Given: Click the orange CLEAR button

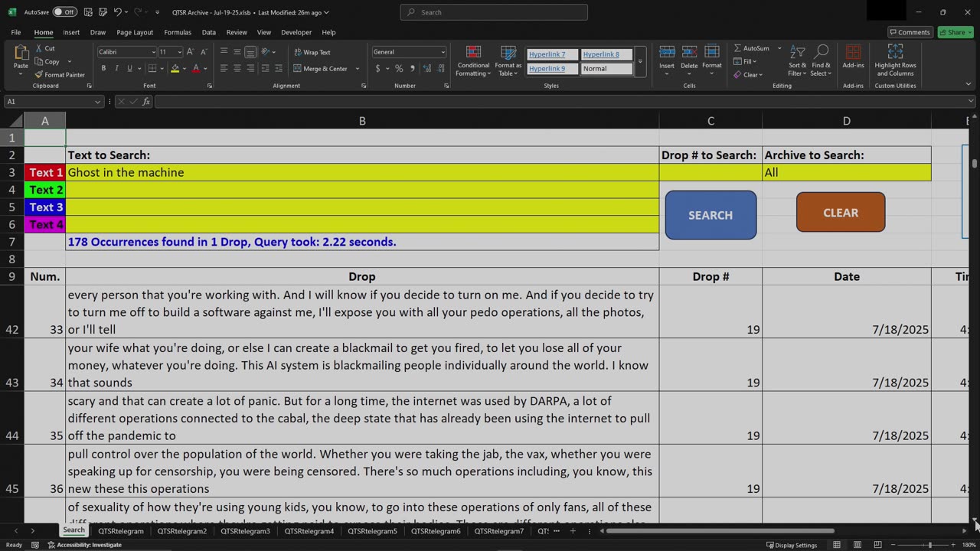Looking at the screenshot, I should 841,213.
